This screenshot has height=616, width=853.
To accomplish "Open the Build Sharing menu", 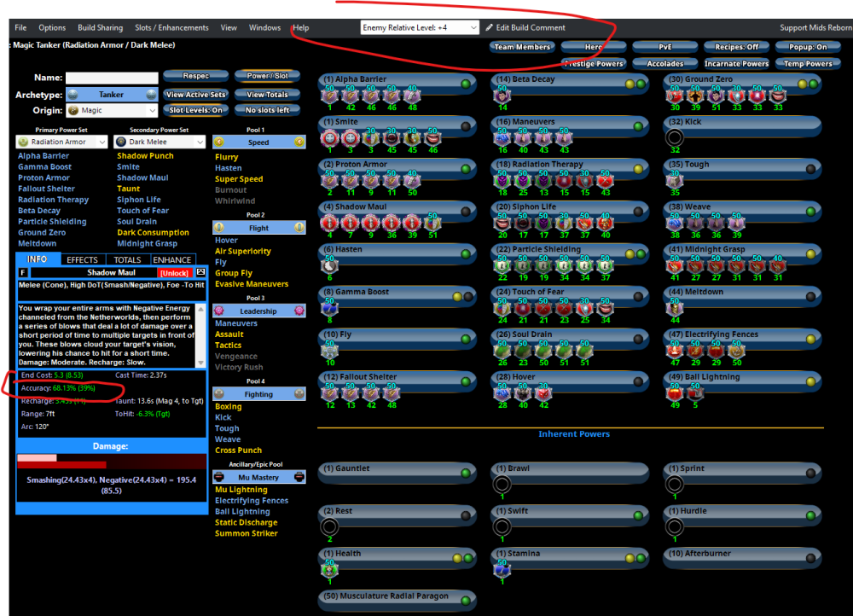I will (100, 27).
